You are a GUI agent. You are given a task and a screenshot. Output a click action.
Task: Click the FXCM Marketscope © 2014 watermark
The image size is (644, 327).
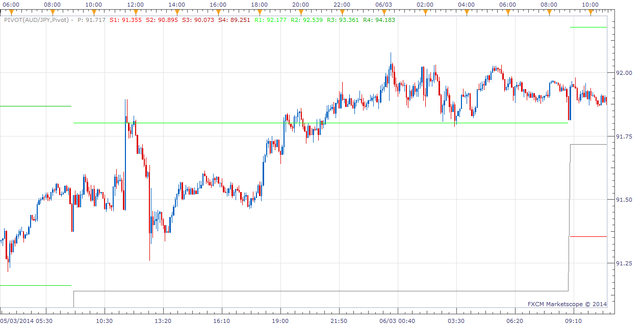coord(568,304)
